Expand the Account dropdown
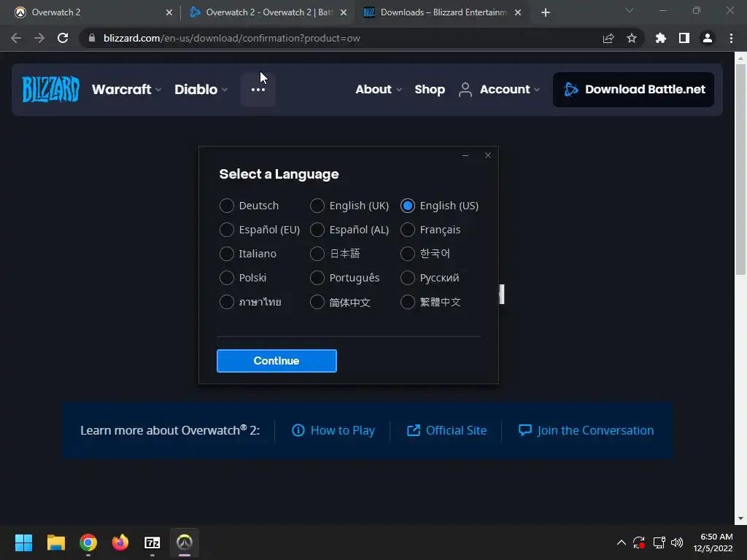 coord(499,90)
